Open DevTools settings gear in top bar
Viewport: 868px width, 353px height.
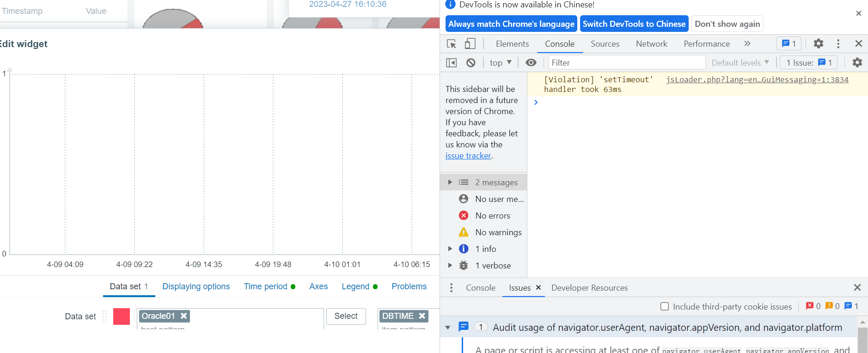819,43
